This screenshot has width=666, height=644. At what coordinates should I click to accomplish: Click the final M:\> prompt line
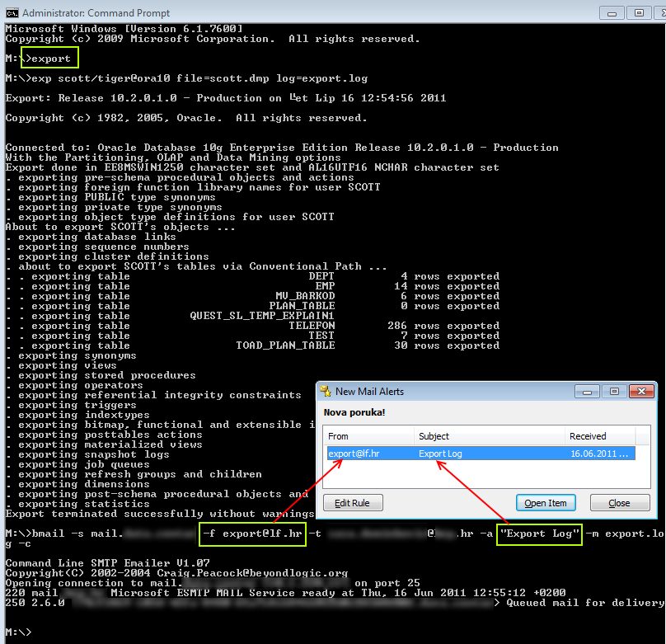(x=18, y=632)
